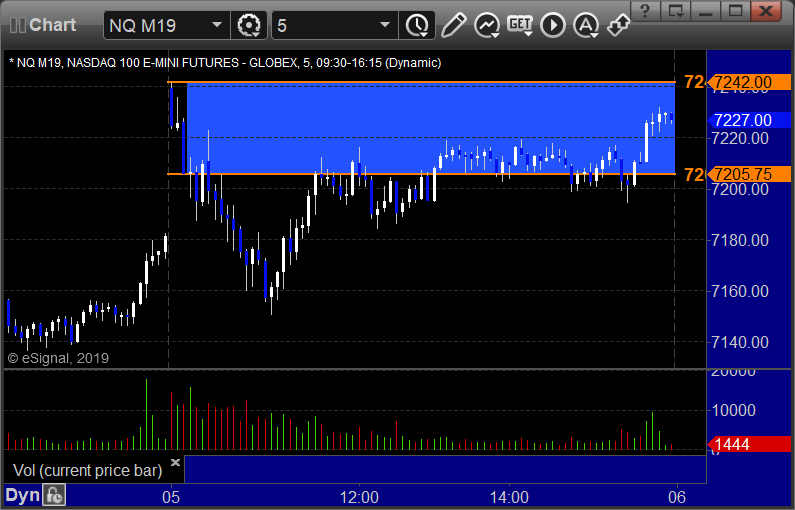Click the 7205.75 orange price marker

(x=749, y=174)
